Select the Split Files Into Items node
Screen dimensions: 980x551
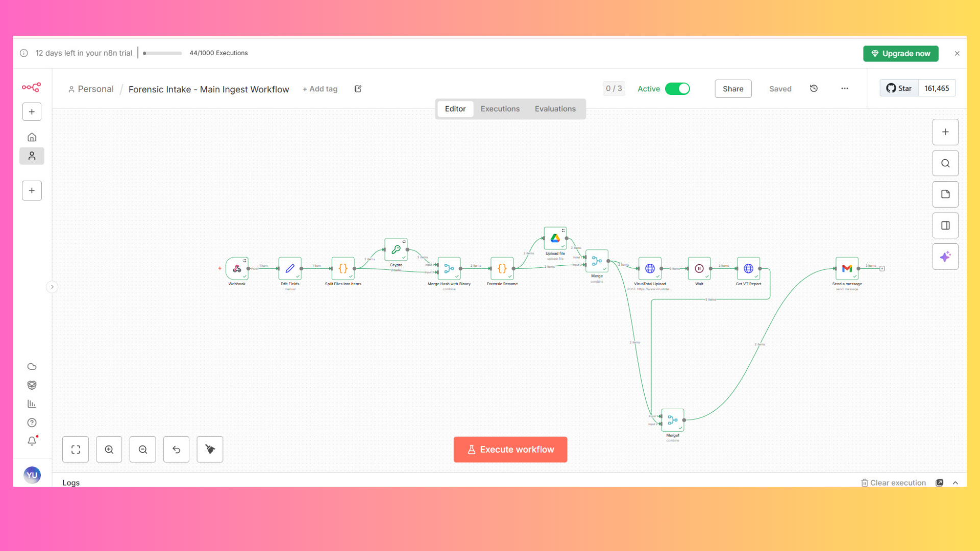click(x=343, y=268)
